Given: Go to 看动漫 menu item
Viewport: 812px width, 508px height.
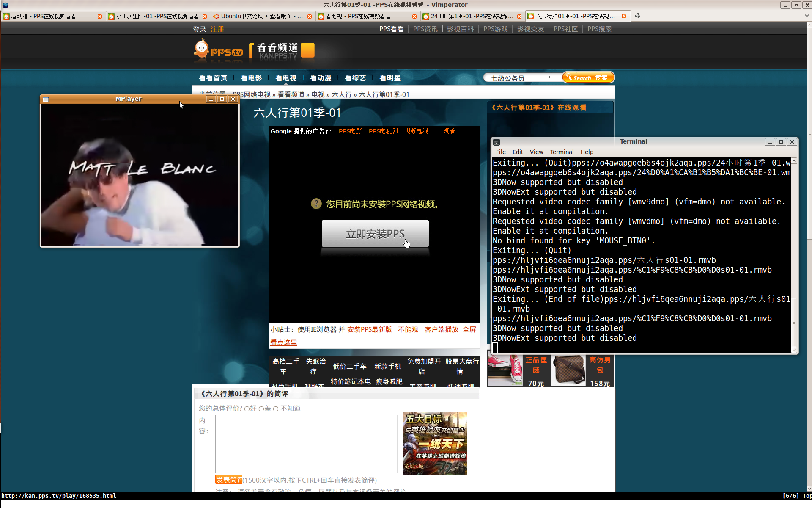Looking at the screenshot, I should pyautogui.click(x=321, y=78).
